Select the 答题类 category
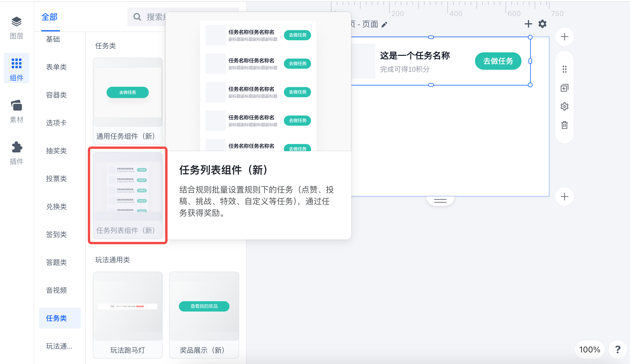This screenshot has height=364, width=630. 56,263
